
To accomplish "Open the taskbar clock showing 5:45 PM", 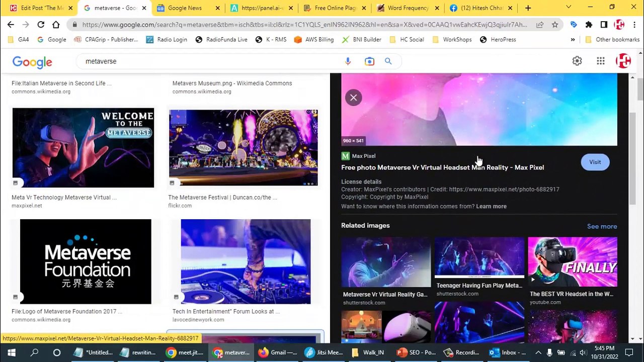I will pyautogui.click(x=603, y=352).
